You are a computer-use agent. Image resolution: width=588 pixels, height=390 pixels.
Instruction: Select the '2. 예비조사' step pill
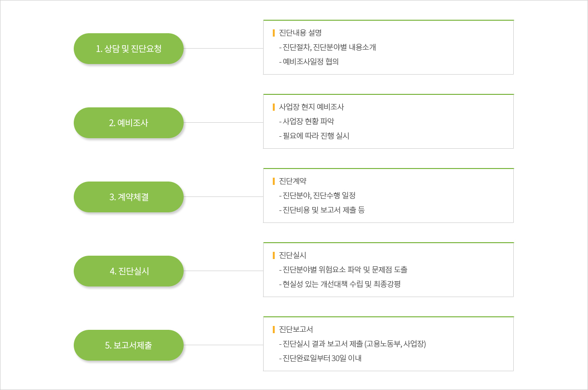click(x=129, y=123)
